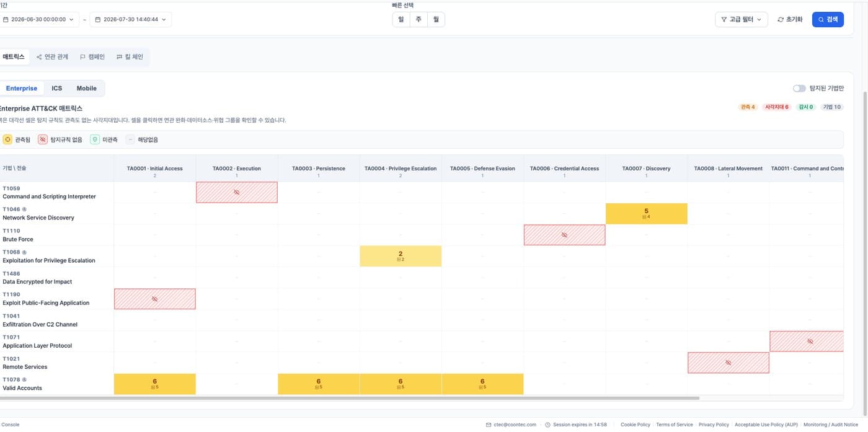Viewport: 868px width, 432px height.
Task: Click the blue 검색 button
Action: pos(828,20)
